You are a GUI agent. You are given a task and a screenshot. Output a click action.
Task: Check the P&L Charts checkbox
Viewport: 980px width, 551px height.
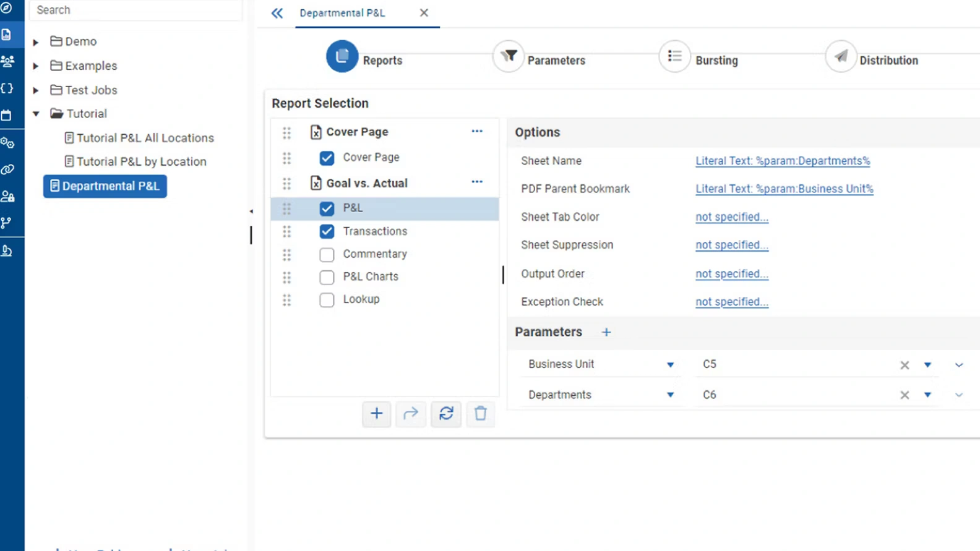(x=327, y=277)
